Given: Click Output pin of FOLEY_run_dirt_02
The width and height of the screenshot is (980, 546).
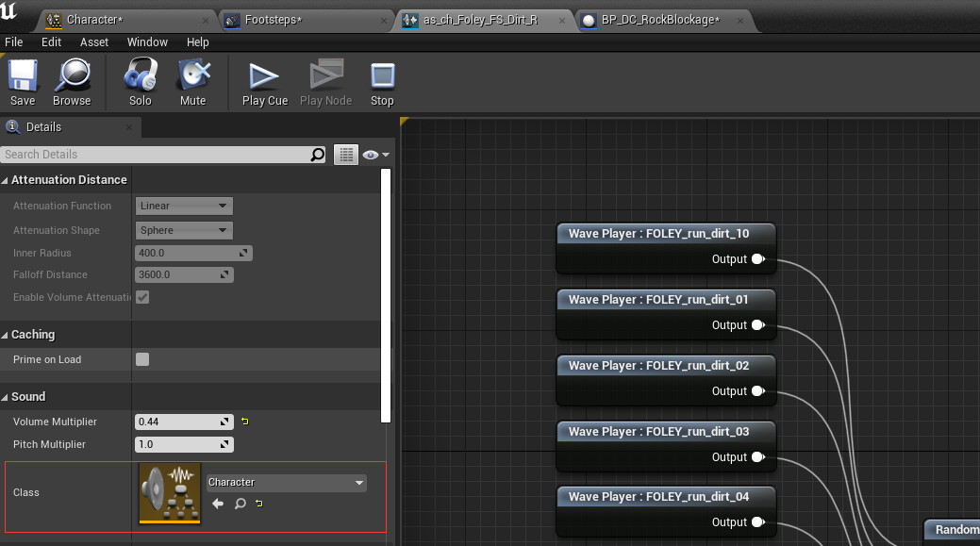Looking at the screenshot, I should click(x=758, y=391).
